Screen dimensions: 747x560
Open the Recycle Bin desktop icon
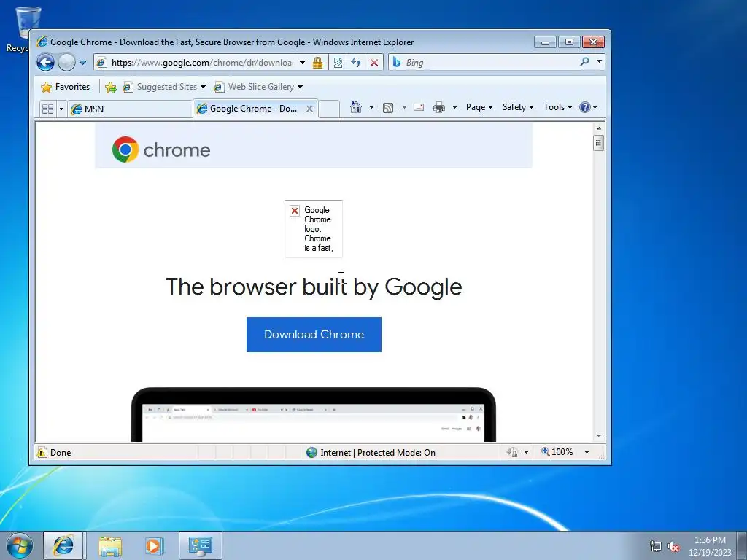23,28
